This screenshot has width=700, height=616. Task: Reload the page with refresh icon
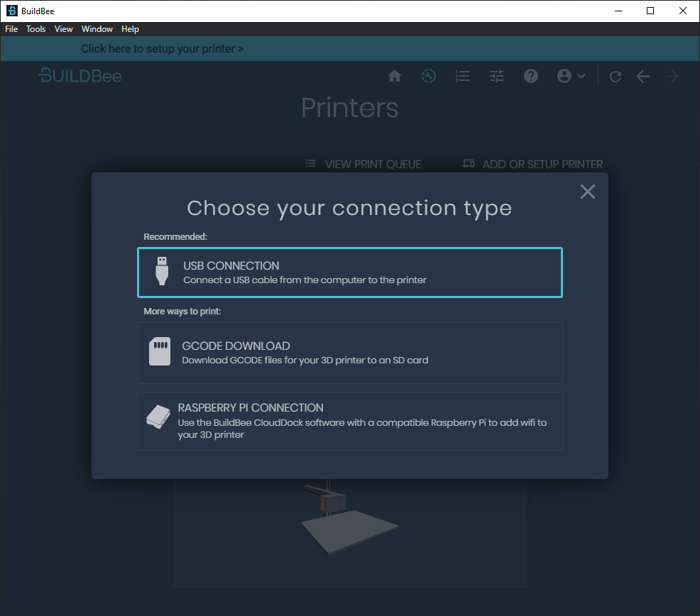pyautogui.click(x=616, y=77)
